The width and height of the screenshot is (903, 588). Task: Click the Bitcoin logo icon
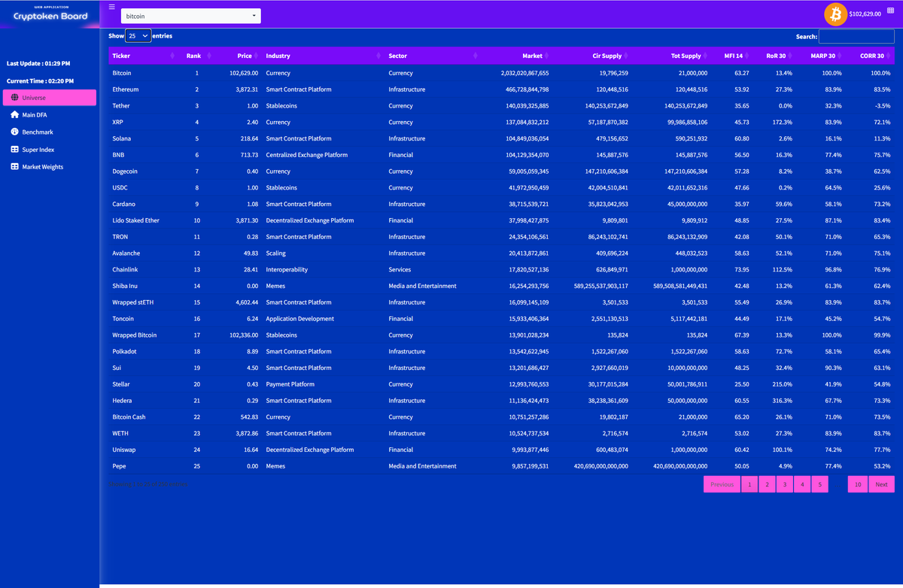[x=835, y=14]
